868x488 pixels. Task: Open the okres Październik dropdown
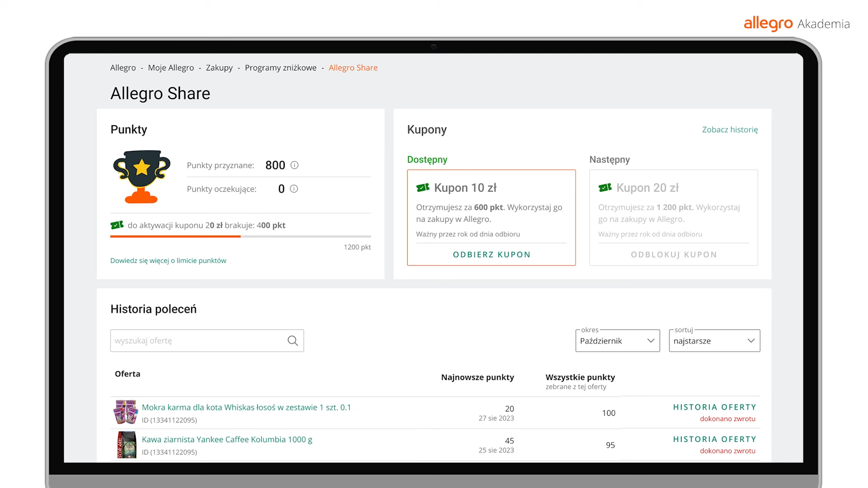[618, 341]
